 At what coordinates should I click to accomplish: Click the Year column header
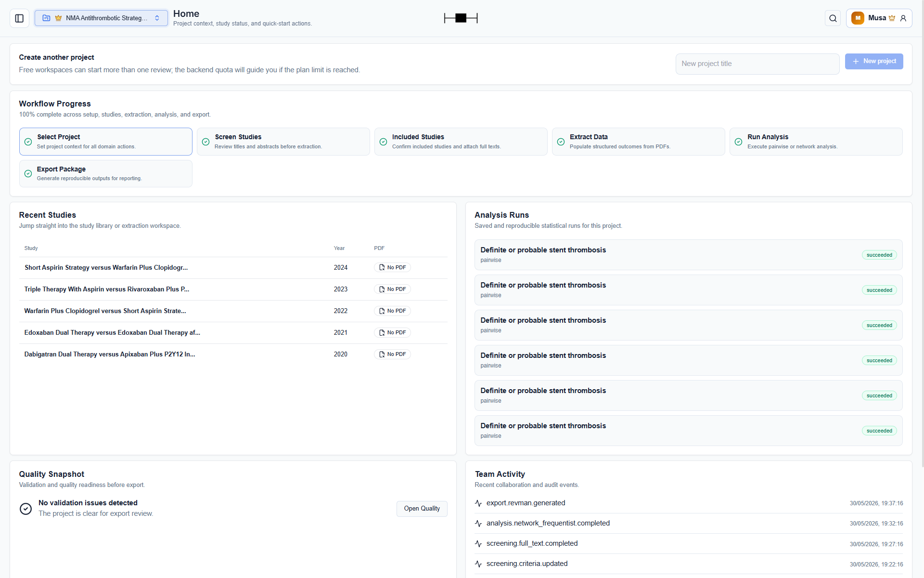point(339,249)
